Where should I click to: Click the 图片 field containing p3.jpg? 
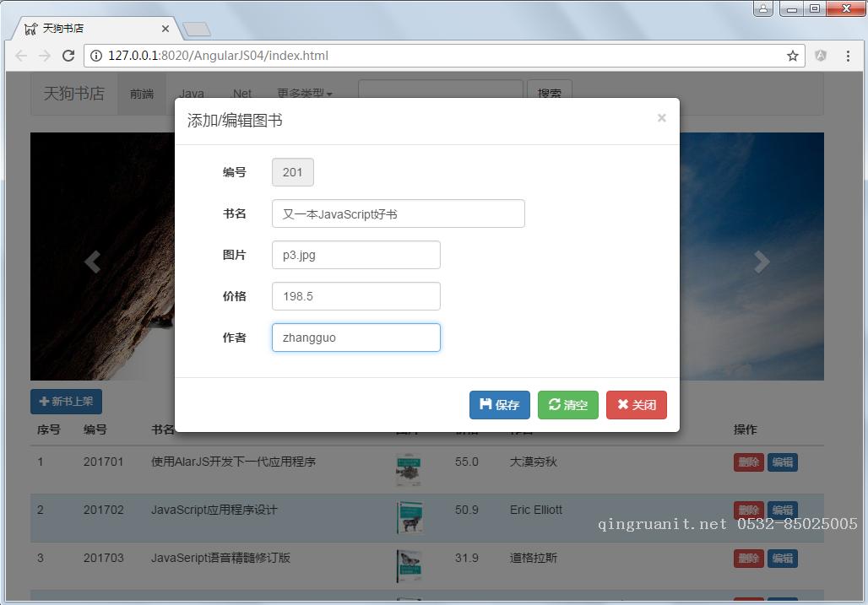[x=356, y=255]
